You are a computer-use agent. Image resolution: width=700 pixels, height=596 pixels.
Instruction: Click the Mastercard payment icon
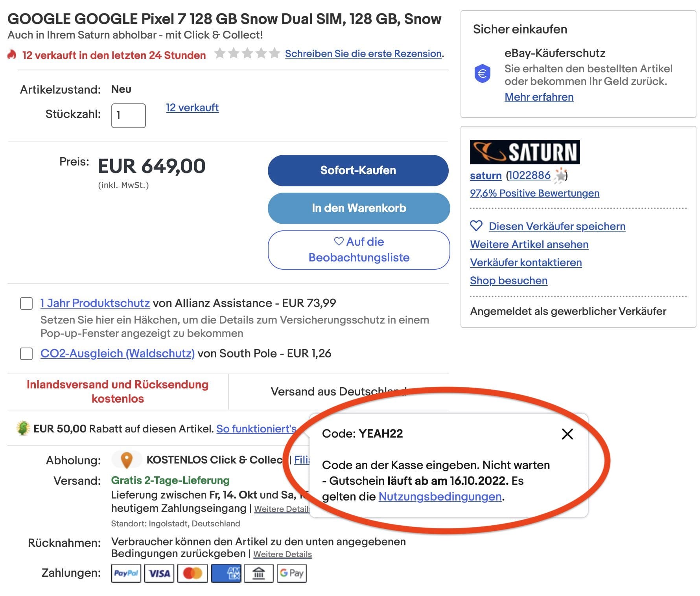(193, 573)
